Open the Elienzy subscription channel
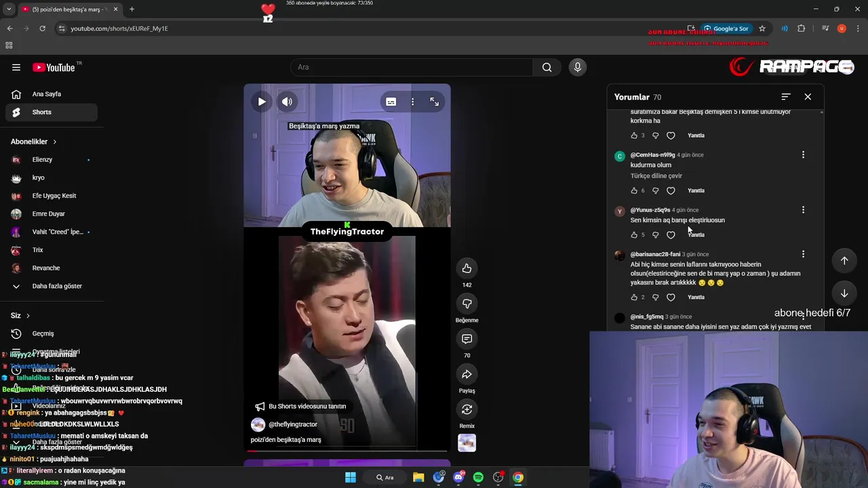Screen dimensions: 868x488 [x=52, y=159]
